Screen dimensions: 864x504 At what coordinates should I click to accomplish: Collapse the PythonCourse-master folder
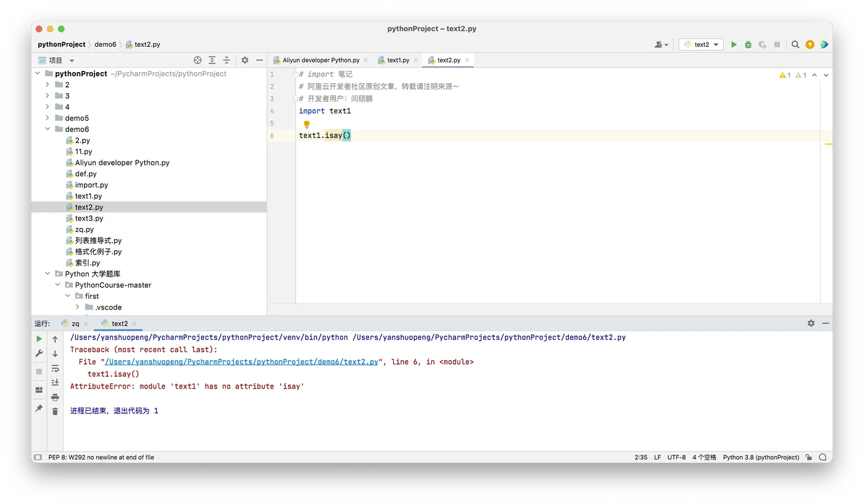click(57, 285)
